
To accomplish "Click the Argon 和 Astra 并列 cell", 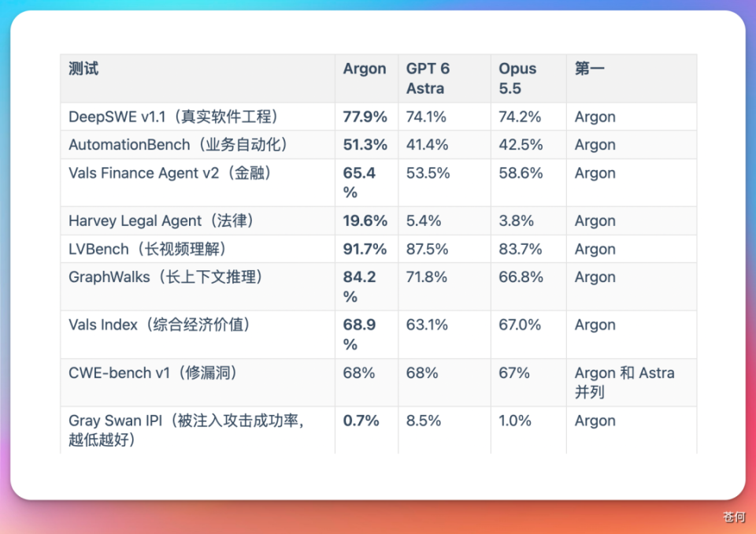I will coord(624,382).
